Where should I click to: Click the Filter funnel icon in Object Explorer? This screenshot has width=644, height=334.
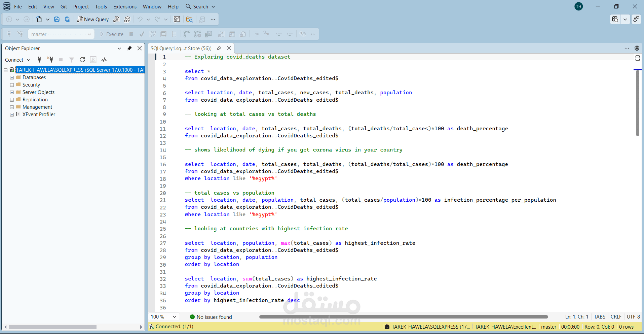72,60
